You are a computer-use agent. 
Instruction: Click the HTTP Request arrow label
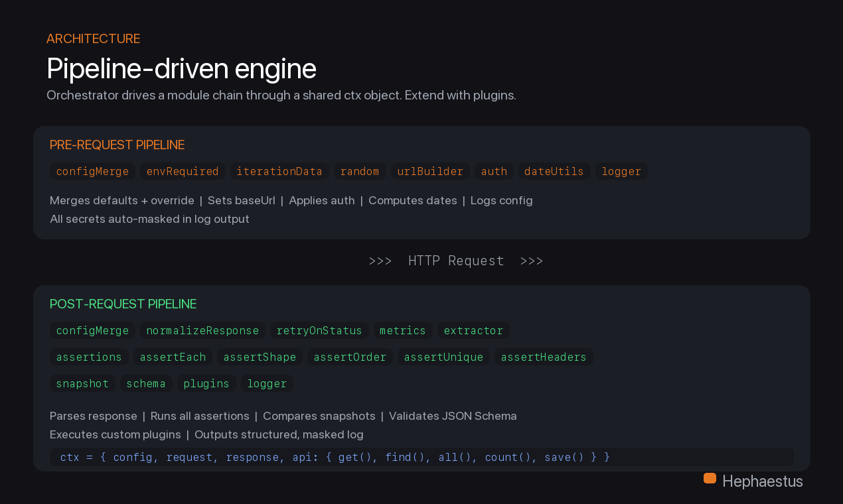click(456, 261)
